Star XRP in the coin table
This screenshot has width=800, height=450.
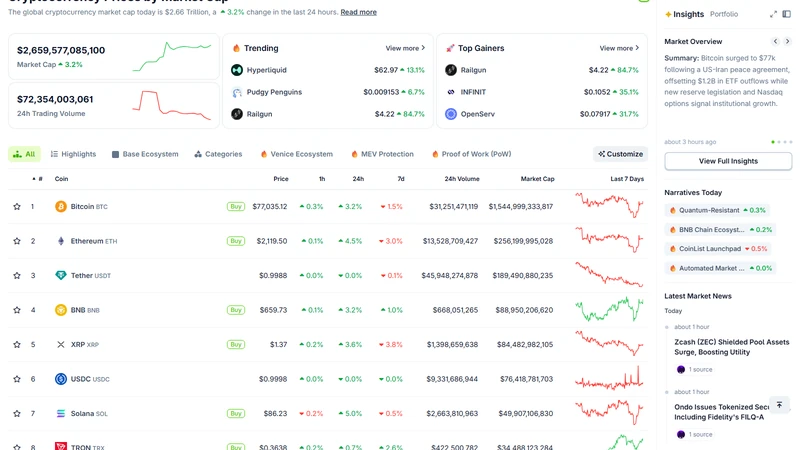17,344
